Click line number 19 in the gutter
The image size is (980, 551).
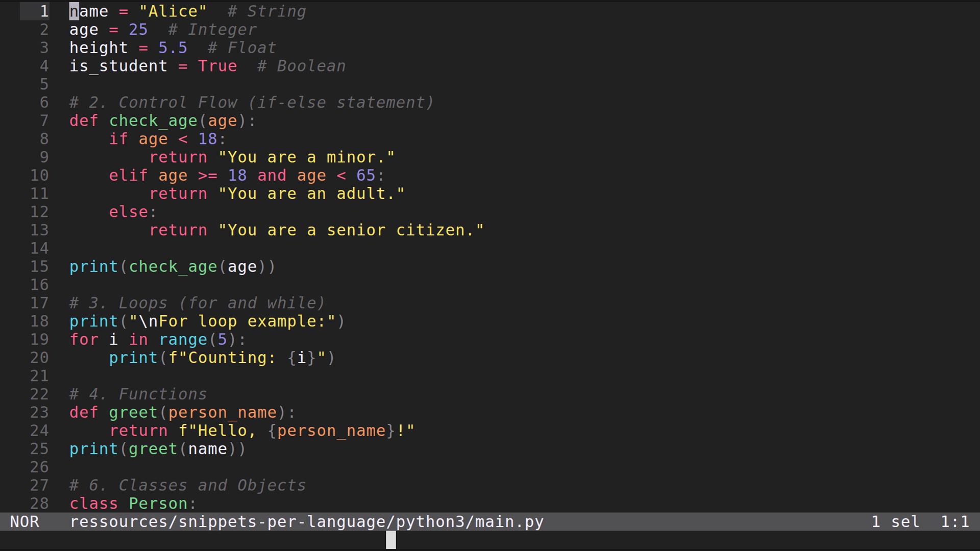coord(39,339)
